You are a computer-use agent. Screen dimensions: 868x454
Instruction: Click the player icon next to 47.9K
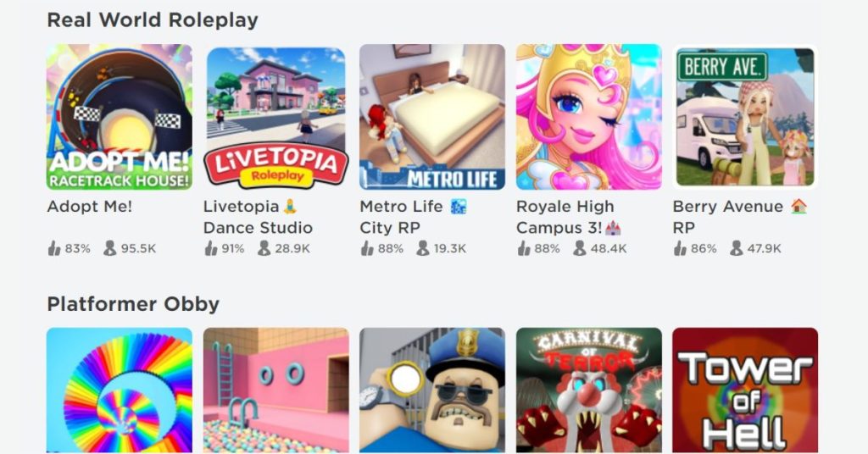(736, 248)
